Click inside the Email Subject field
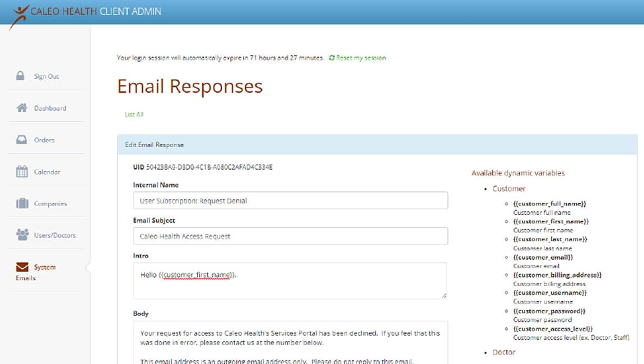The image size is (644, 364). pyautogui.click(x=290, y=236)
